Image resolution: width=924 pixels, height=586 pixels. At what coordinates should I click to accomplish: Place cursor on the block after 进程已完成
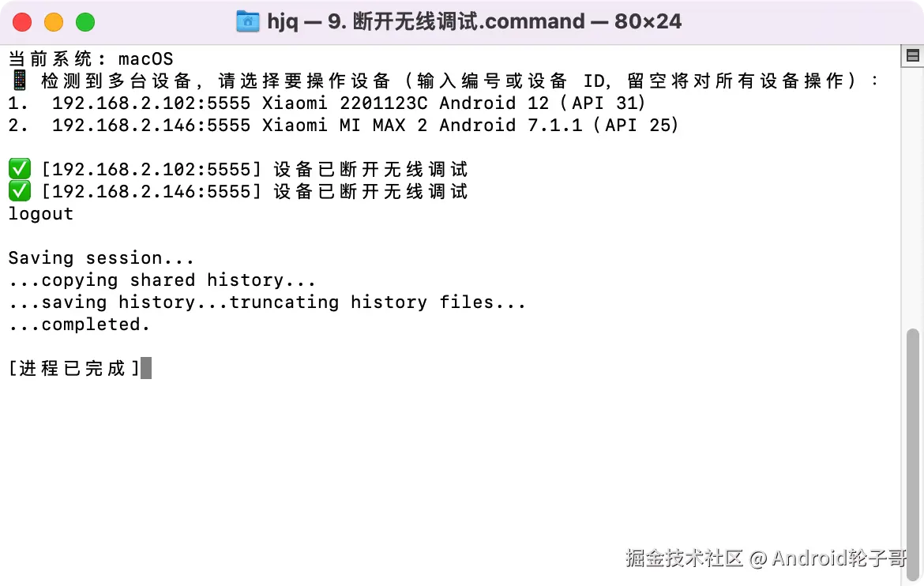146,369
